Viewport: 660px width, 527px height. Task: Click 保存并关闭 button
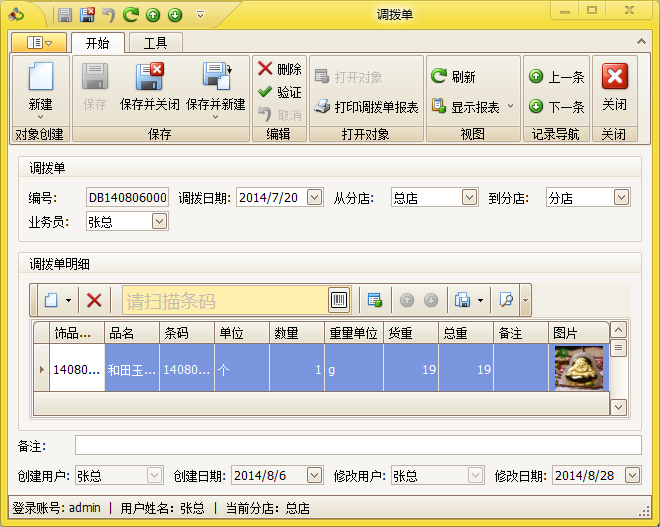pos(149,87)
